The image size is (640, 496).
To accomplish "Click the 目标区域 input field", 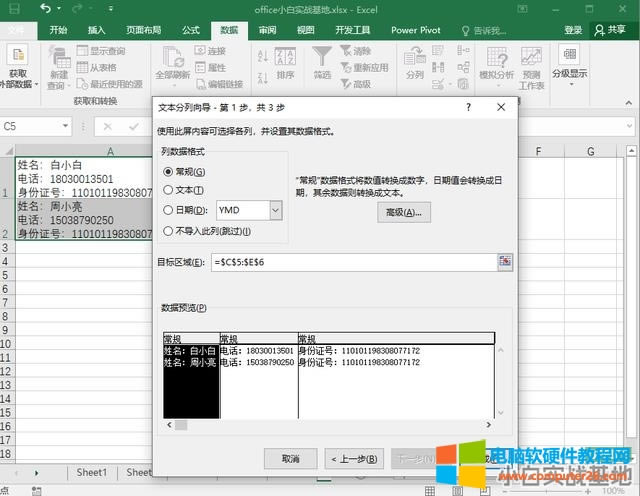I will pyautogui.click(x=354, y=262).
